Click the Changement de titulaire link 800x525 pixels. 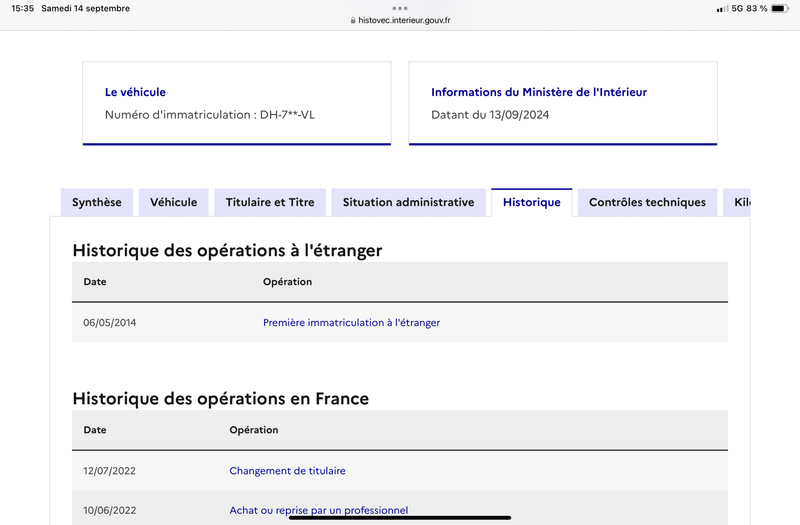[287, 470]
